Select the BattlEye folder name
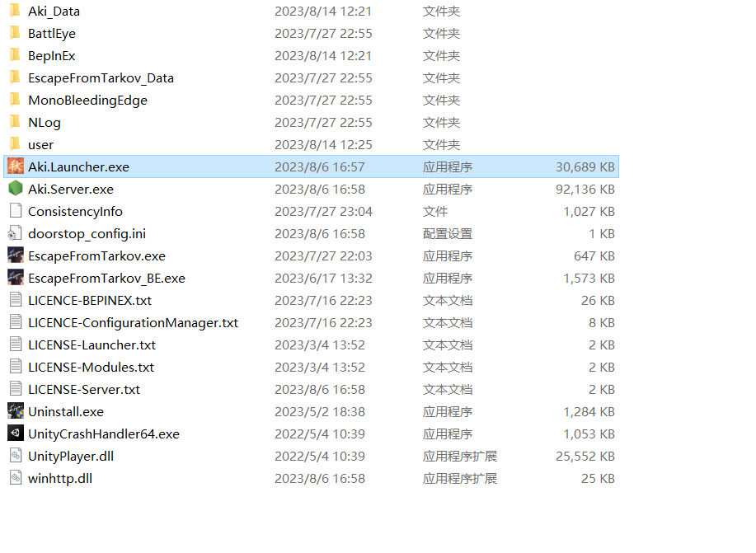The height and width of the screenshot is (553, 756). pos(51,34)
